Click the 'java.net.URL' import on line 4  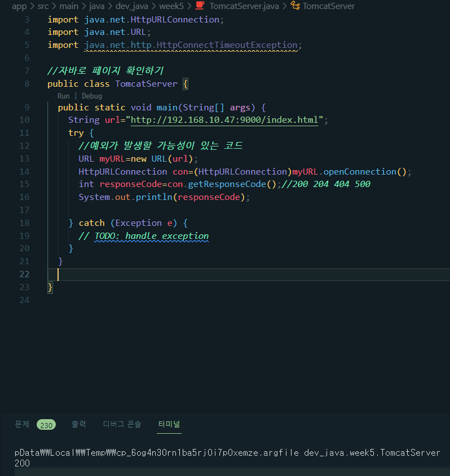pyautogui.click(x=115, y=32)
